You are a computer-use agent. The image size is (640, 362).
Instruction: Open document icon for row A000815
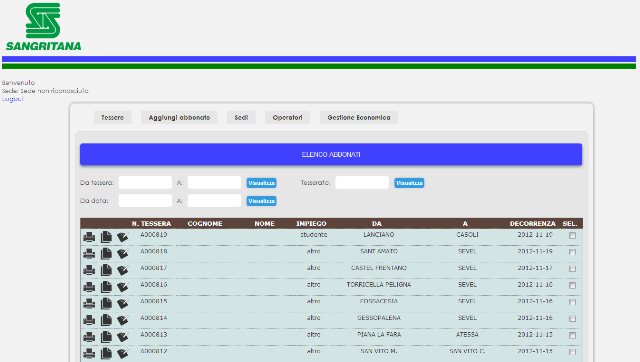point(106,304)
